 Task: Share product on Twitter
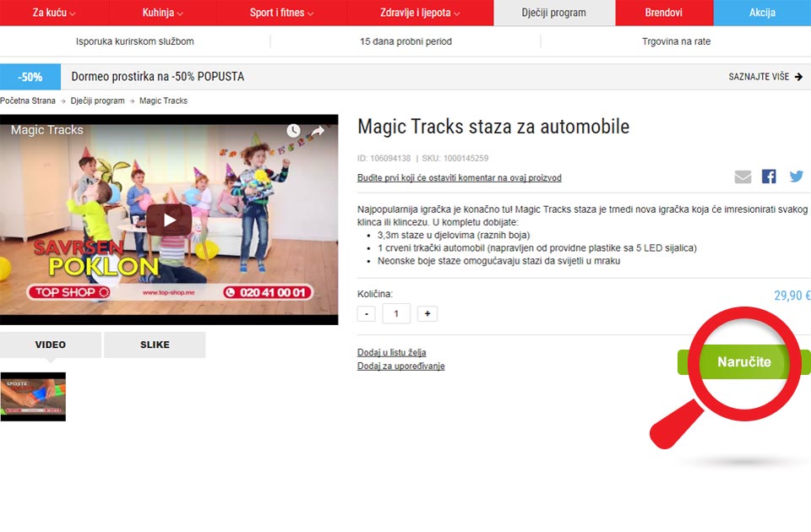click(x=797, y=176)
